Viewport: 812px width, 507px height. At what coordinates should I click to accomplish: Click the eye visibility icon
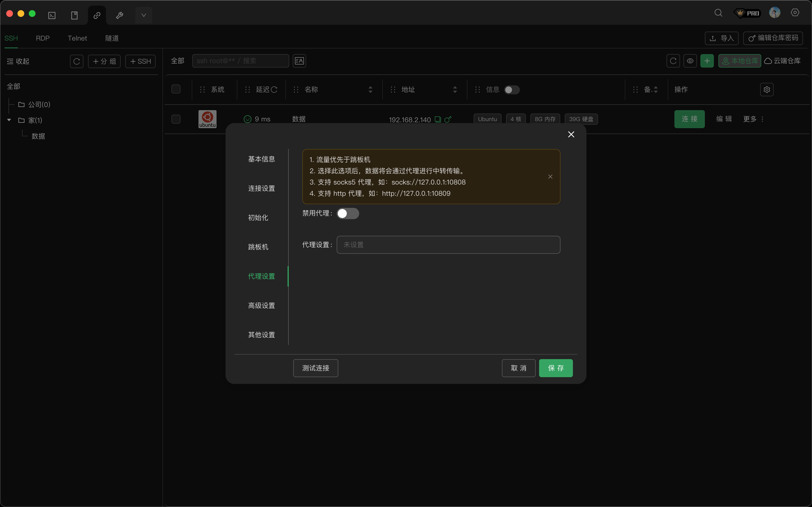pyautogui.click(x=690, y=61)
